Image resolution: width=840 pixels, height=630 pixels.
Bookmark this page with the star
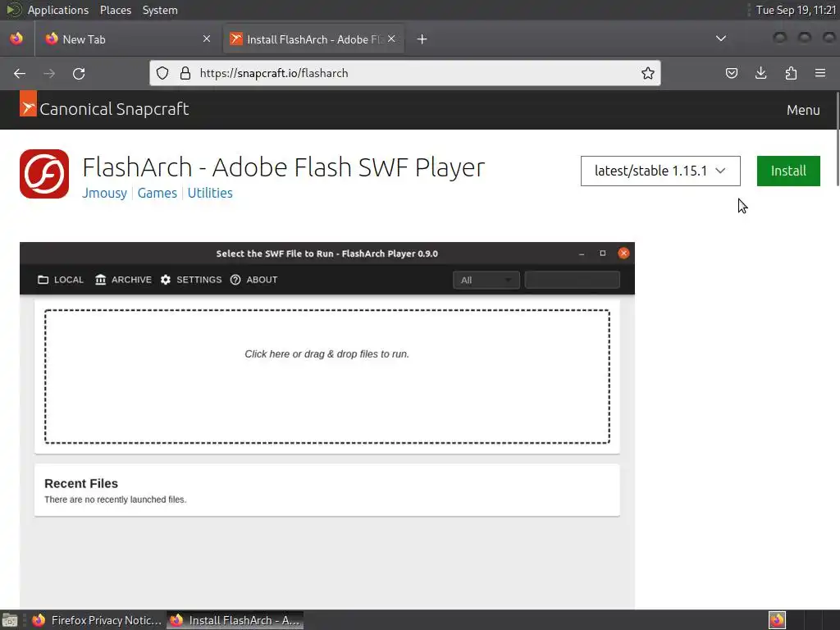(648, 73)
